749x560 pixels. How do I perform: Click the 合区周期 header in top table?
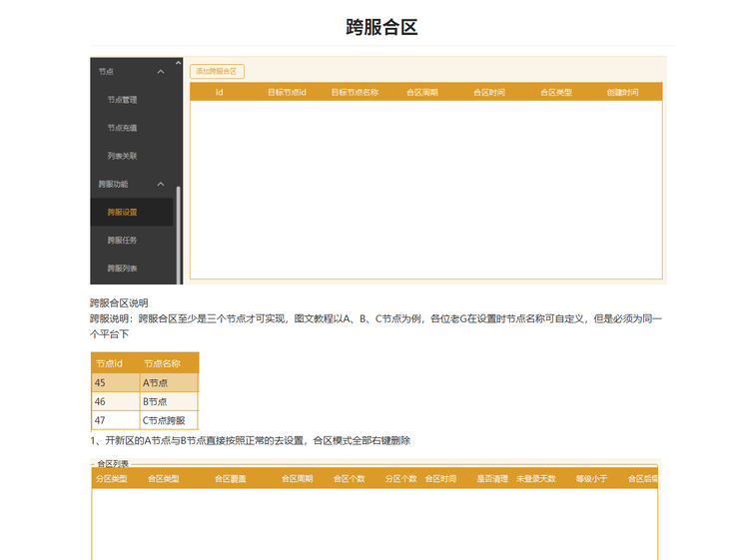(x=422, y=92)
